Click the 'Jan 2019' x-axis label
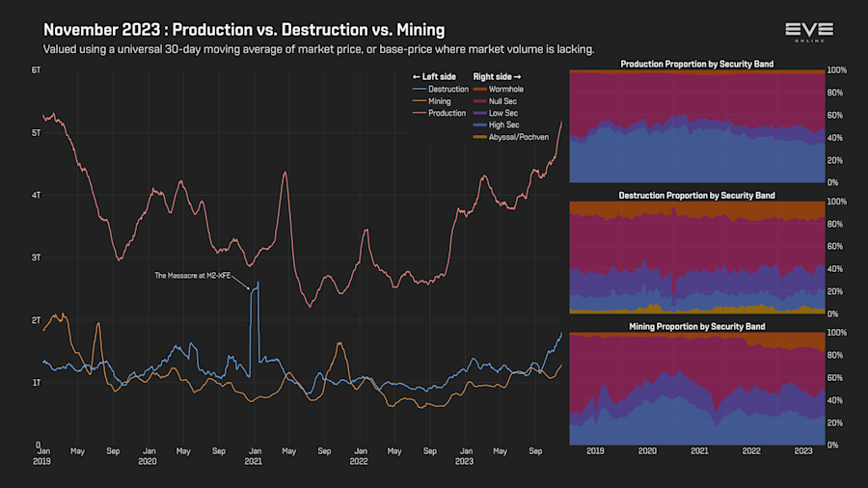 pyautogui.click(x=42, y=456)
